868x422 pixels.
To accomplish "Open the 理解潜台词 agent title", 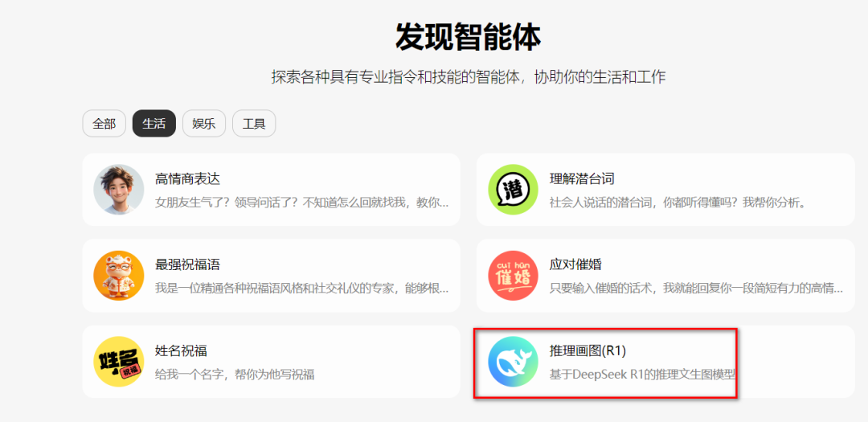I will point(582,179).
